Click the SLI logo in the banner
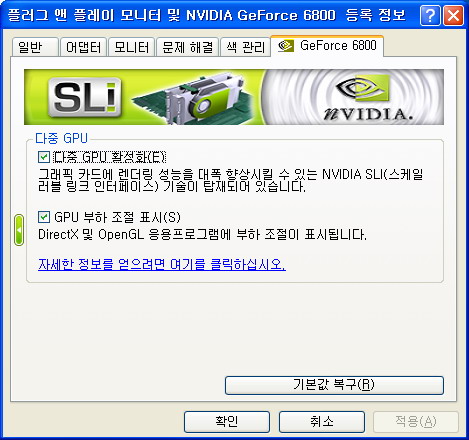The height and width of the screenshot is (440, 469). 85,97
